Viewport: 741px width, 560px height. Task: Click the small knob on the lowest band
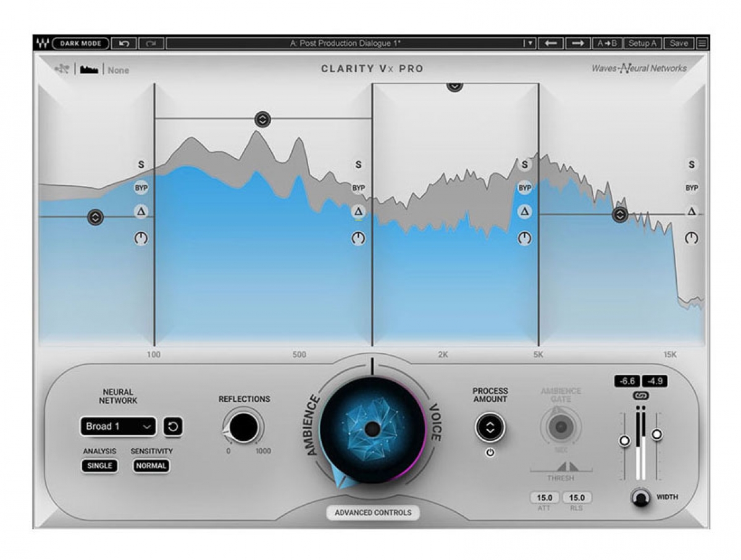point(141,238)
